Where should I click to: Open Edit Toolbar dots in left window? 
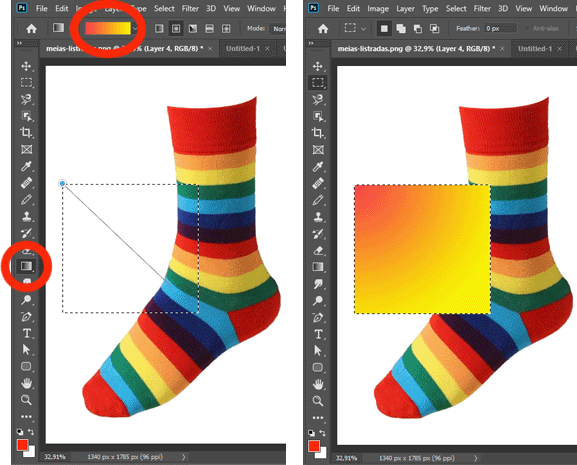tap(26, 416)
